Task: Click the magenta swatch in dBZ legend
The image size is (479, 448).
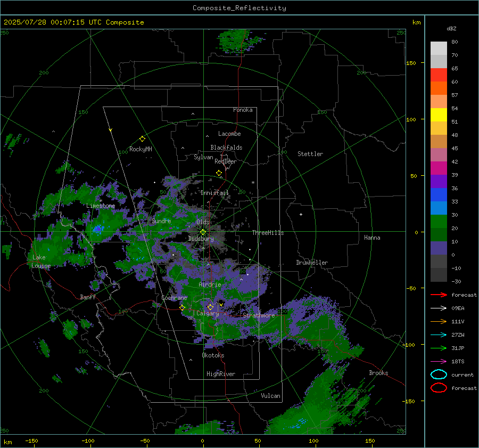Action: [x=439, y=168]
